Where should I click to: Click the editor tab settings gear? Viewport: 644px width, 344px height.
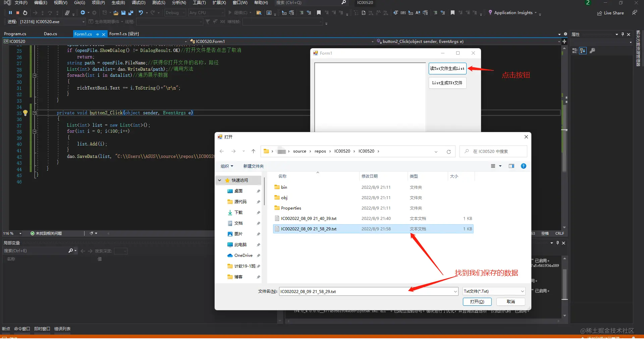click(x=566, y=34)
